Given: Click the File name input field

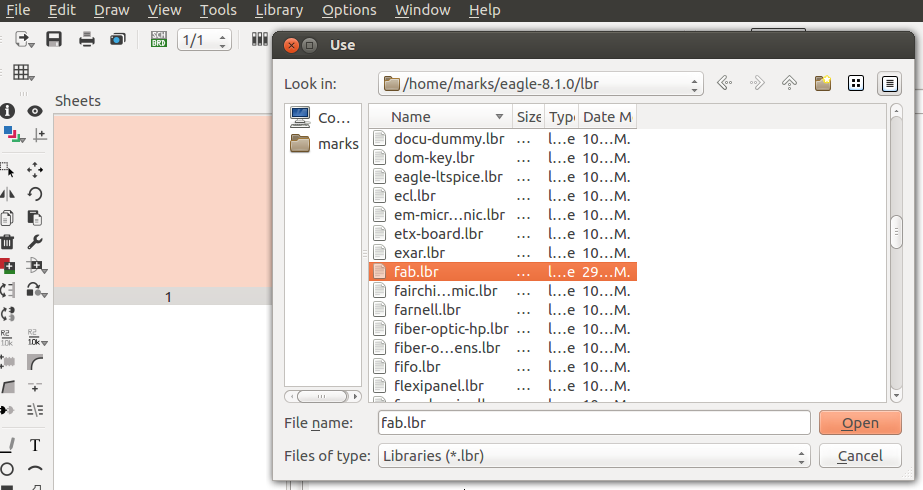Looking at the screenshot, I should [x=594, y=423].
